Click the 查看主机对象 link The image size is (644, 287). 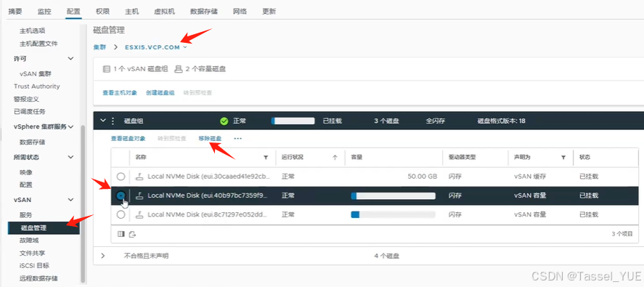(x=120, y=93)
